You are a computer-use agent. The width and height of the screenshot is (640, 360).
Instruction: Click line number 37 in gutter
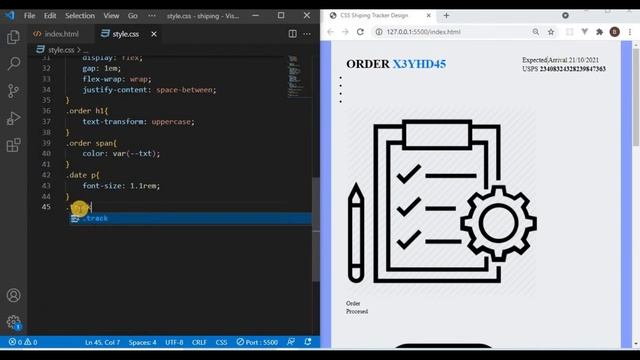(x=46, y=122)
